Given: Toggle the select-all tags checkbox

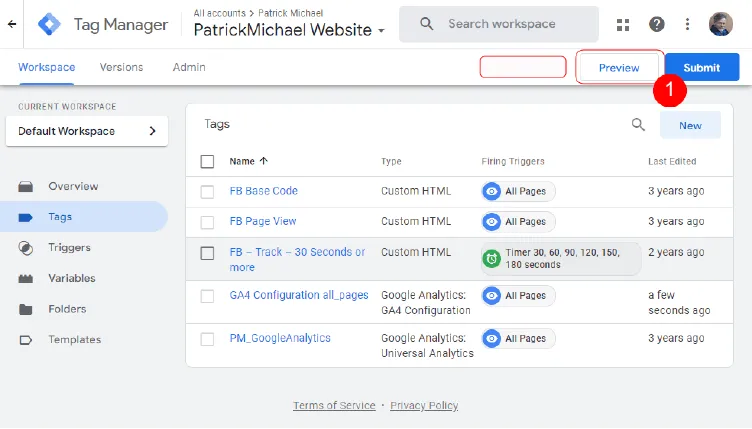Looking at the screenshot, I should pos(208,161).
